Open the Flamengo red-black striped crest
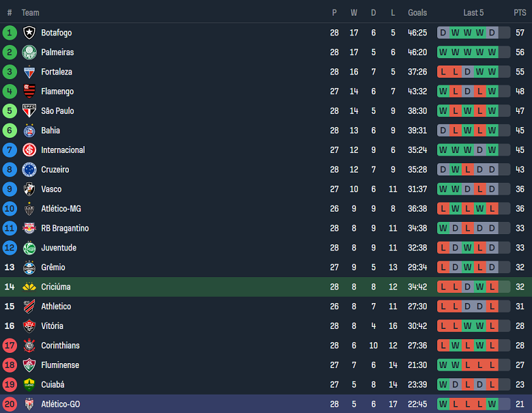 (29, 91)
